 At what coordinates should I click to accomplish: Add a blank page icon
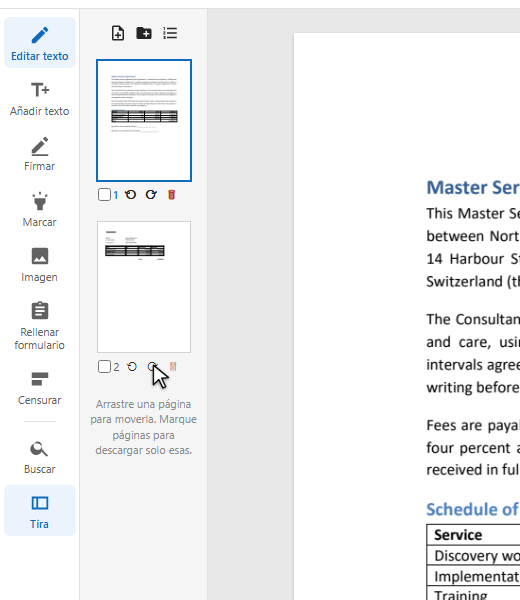pyautogui.click(x=118, y=33)
